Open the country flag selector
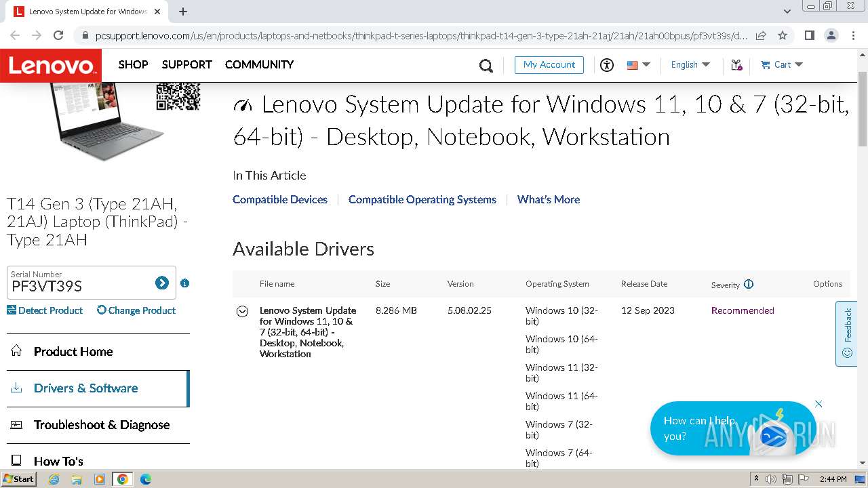868x488 pixels. coord(638,65)
